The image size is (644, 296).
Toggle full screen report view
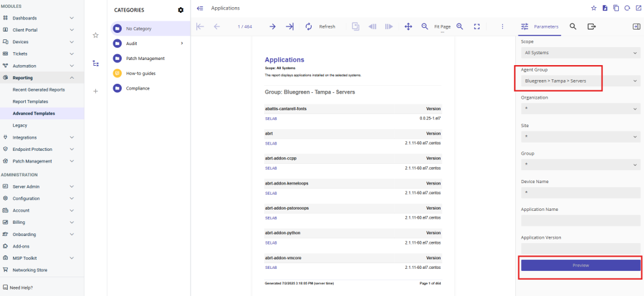(x=477, y=26)
